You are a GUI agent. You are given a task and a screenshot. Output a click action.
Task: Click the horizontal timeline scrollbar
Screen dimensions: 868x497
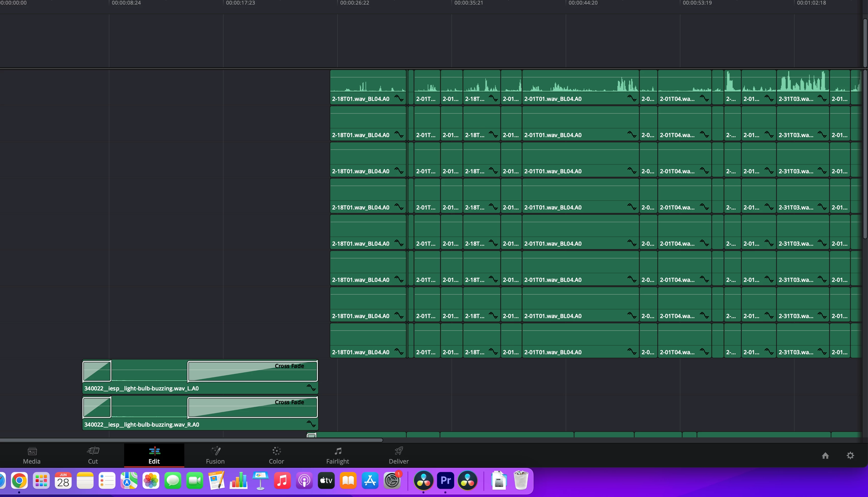pyautogui.click(x=191, y=440)
